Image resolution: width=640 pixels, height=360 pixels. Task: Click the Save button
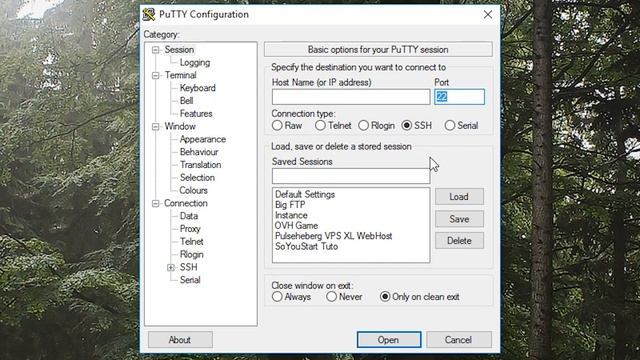pyautogui.click(x=459, y=219)
